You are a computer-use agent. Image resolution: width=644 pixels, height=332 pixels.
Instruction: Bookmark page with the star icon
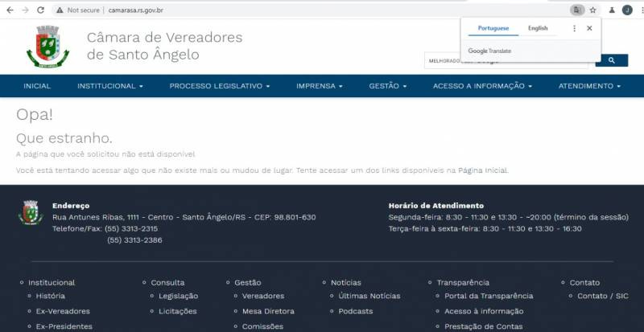coord(592,10)
